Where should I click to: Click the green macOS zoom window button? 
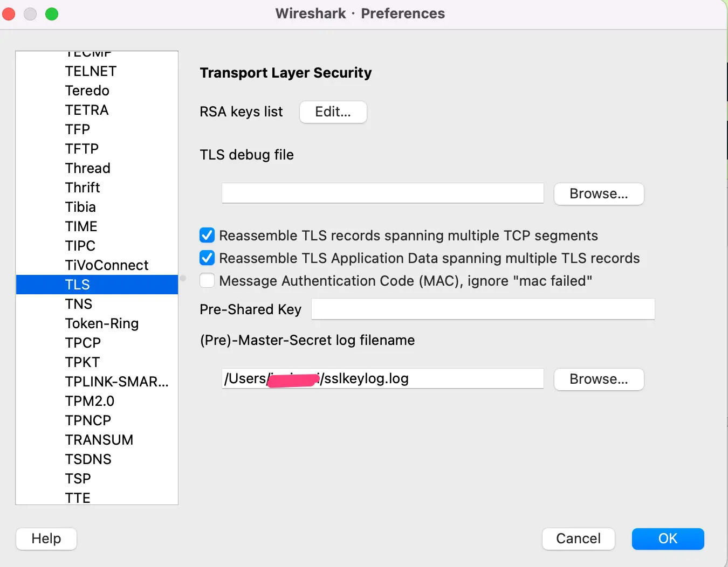[52, 14]
